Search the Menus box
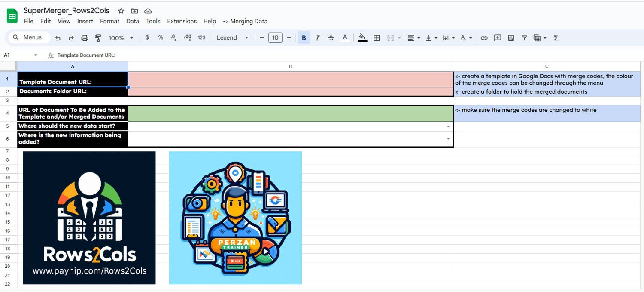The width and height of the screenshot is (644, 292). [29, 37]
